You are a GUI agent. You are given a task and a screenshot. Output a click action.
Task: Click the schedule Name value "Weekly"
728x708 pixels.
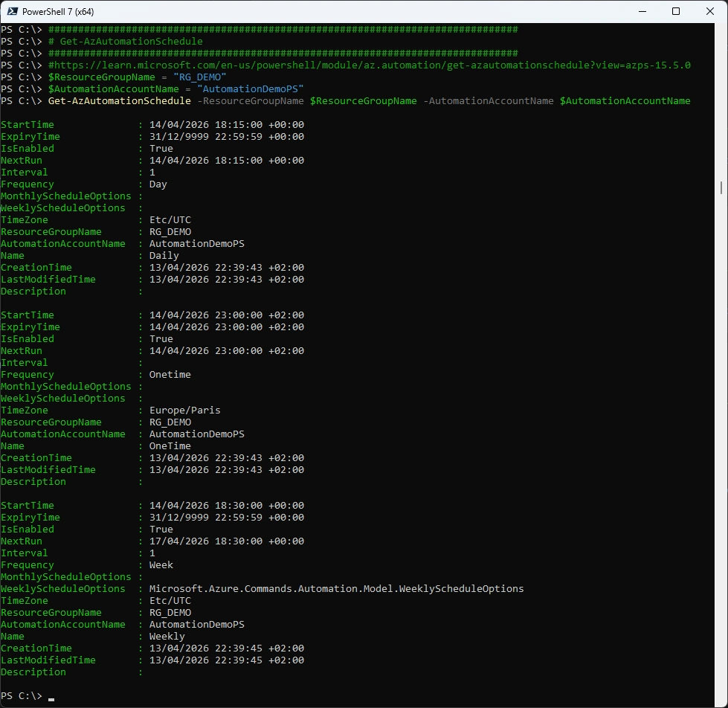[x=167, y=637]
